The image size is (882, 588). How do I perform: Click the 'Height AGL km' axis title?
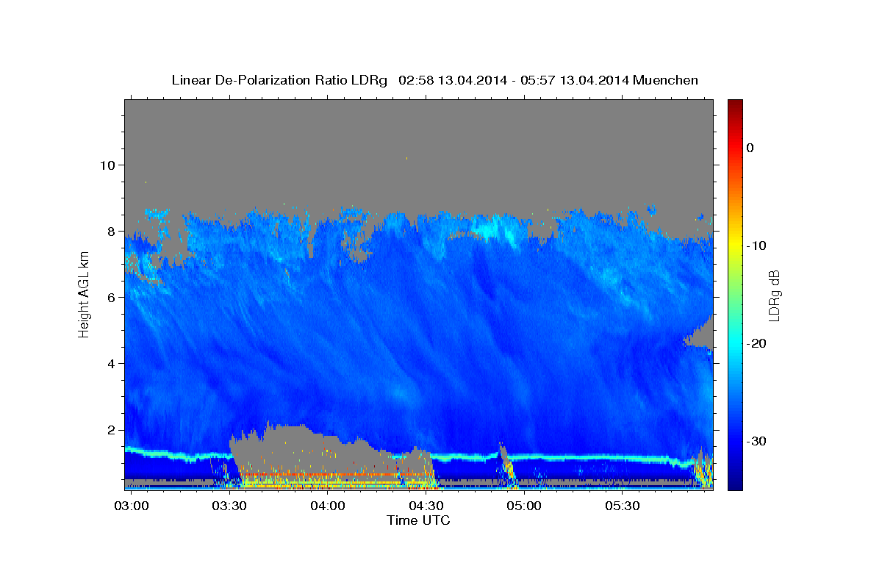(84, 295)
